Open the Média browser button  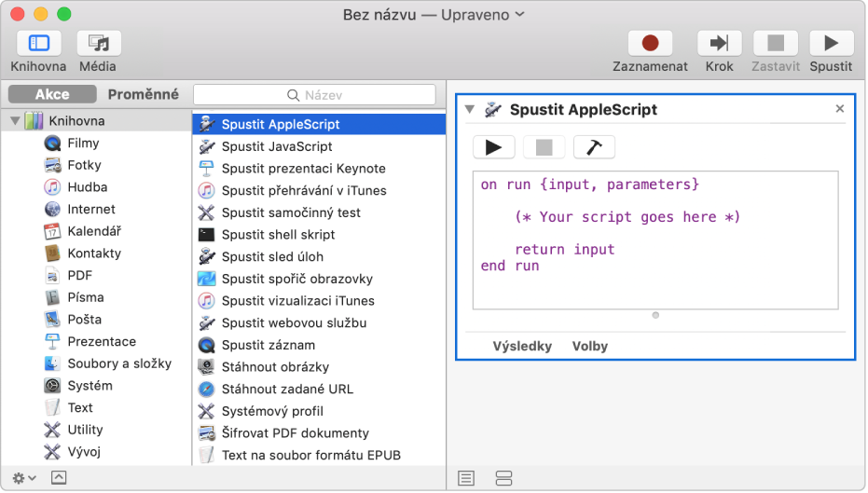(99, 43)
